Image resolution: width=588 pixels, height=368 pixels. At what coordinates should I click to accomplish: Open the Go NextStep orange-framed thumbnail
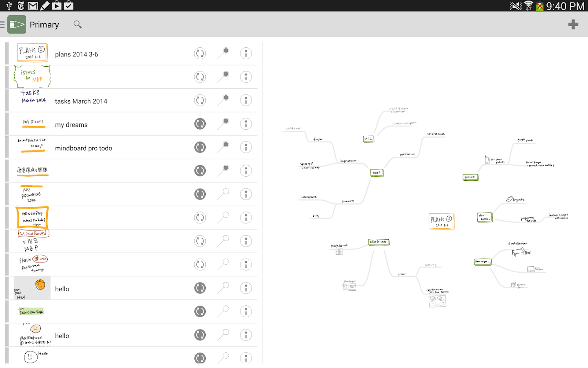32,218
